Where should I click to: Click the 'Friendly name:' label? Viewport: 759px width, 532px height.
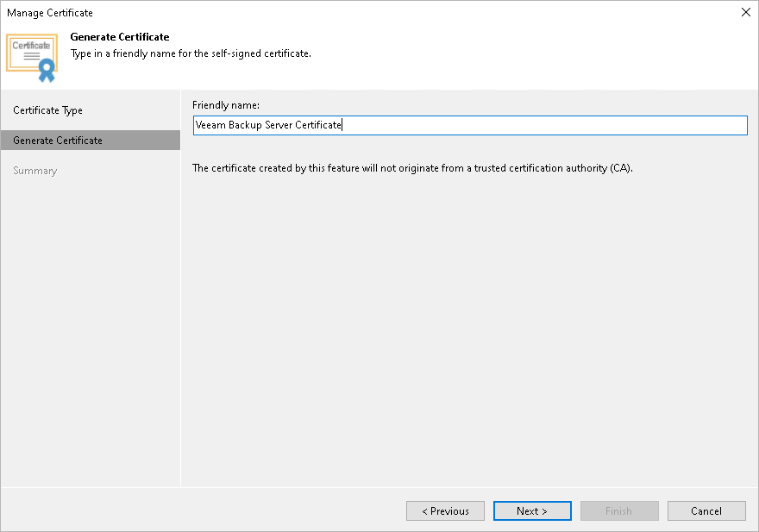coord(226,105)
